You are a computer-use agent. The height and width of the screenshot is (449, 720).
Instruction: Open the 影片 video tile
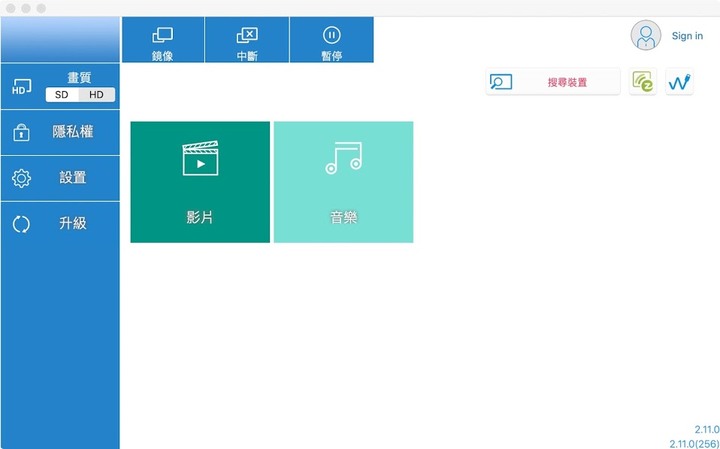(x=200, y=182)
